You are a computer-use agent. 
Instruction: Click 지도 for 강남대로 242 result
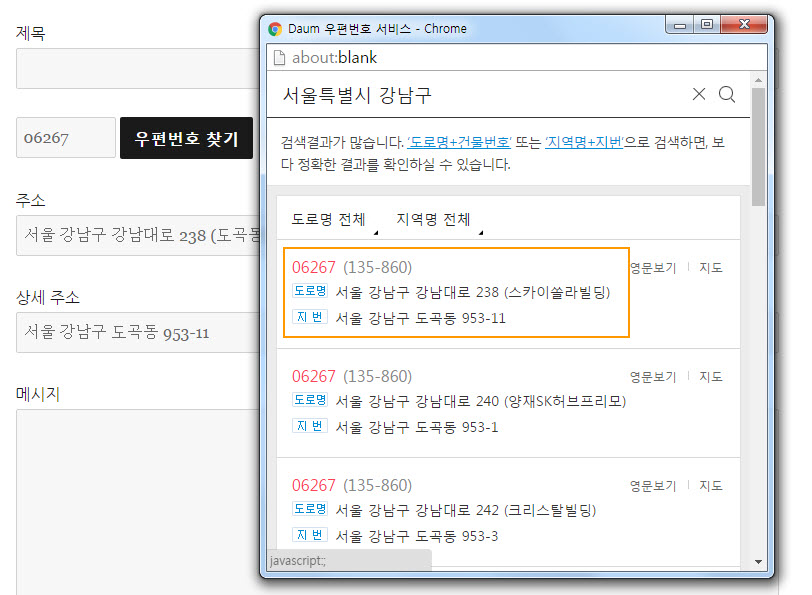[710, 486]
